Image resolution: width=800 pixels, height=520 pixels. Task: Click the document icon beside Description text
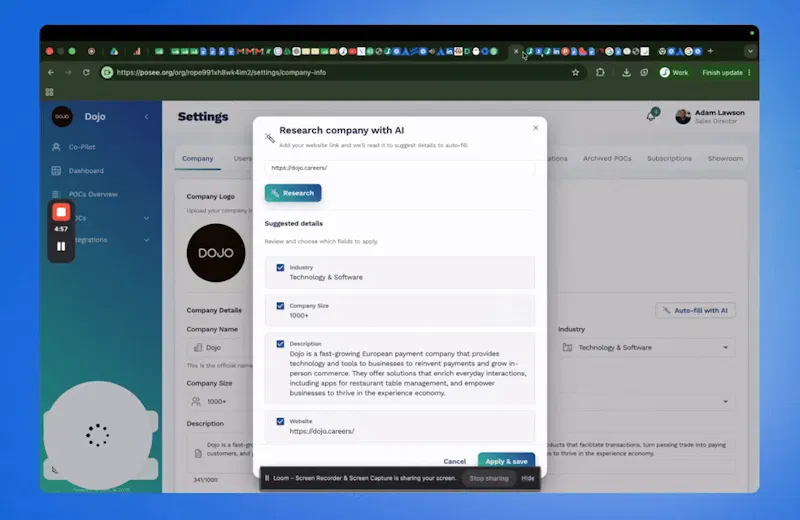(x=198, y=453)
